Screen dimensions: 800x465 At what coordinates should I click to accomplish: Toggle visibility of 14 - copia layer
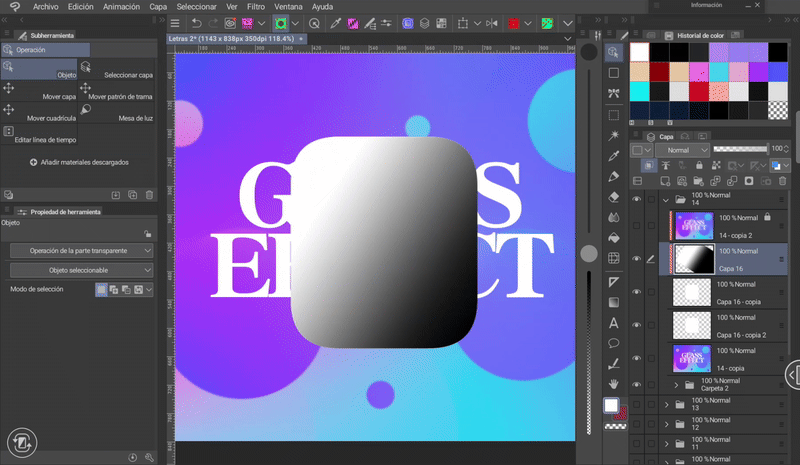pyautogui.click(x=637, y=357)
